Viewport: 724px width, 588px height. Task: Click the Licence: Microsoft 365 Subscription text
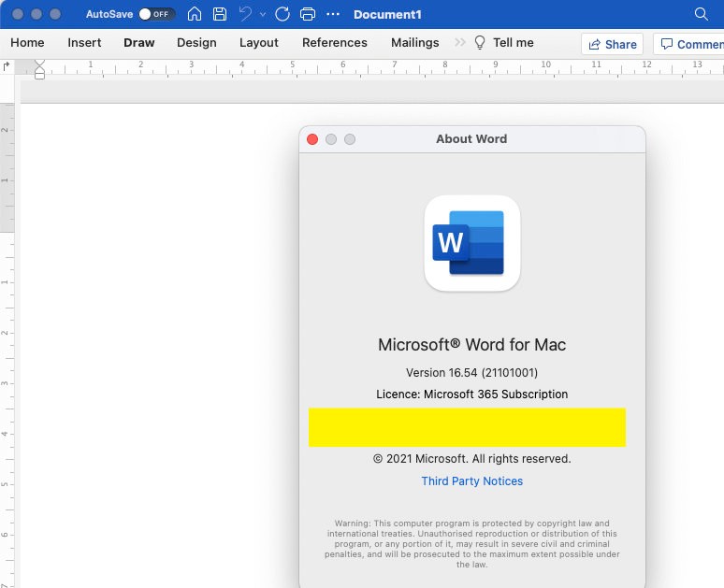coord(471,394)
